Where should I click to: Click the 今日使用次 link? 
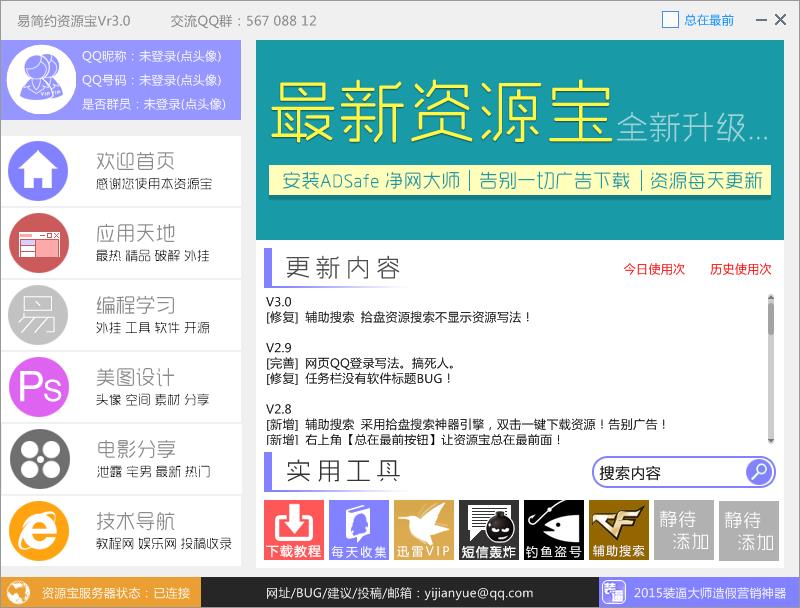point(654,269)
